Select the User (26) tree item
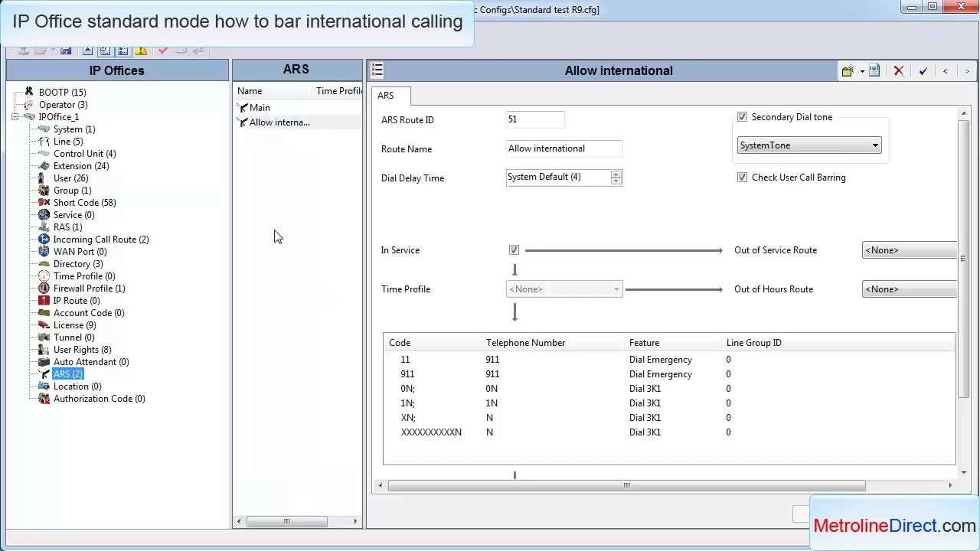980x551 pixels. [x=71, y=178]
